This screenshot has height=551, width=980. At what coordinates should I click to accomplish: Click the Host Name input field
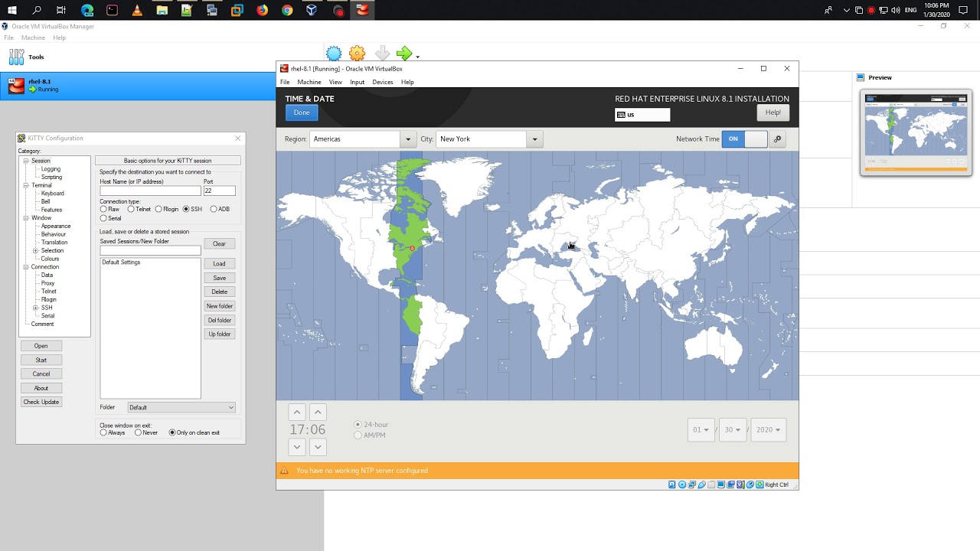(150, 191)
